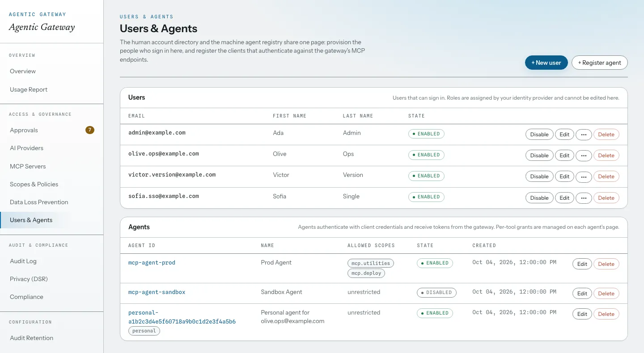
Task: Disable the admin@example.com user
Action: [x=539, y=134]
